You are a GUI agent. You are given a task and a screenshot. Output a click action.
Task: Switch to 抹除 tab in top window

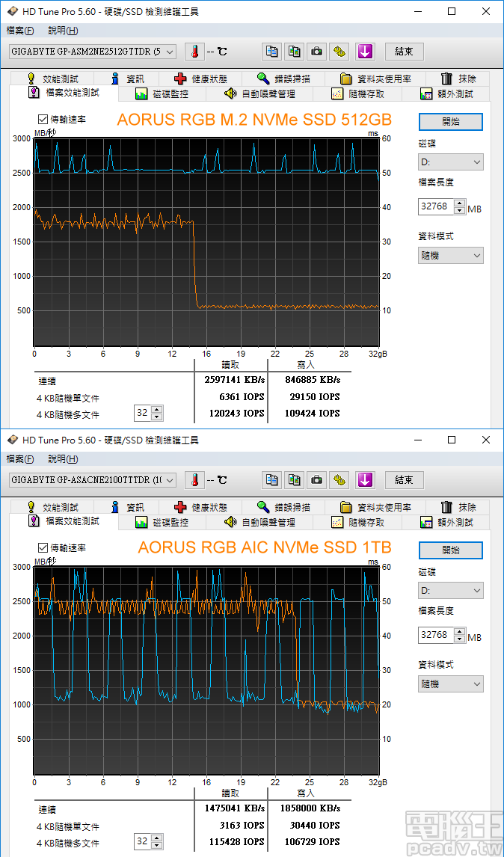[458, 79]
